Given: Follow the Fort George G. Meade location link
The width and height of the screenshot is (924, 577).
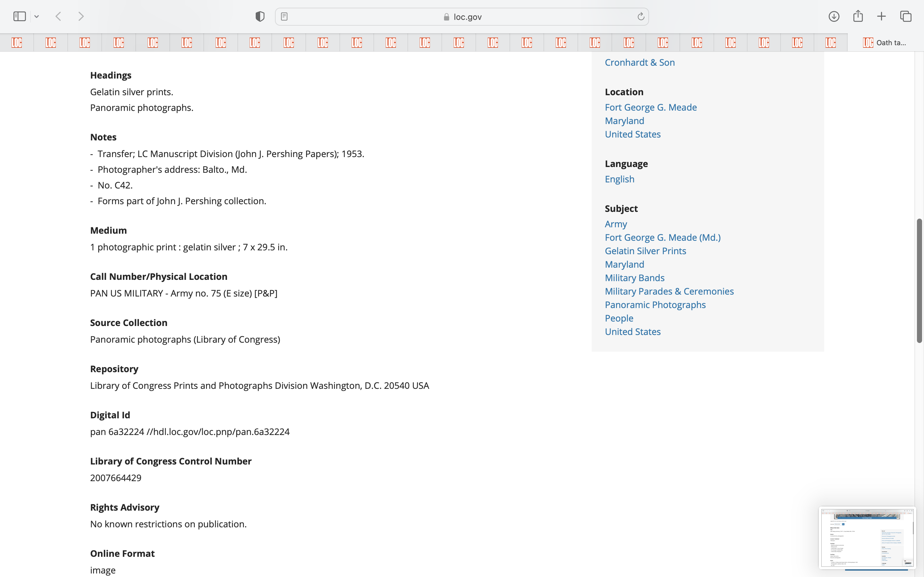Looking at the screenshot, I should click(651, 107).
